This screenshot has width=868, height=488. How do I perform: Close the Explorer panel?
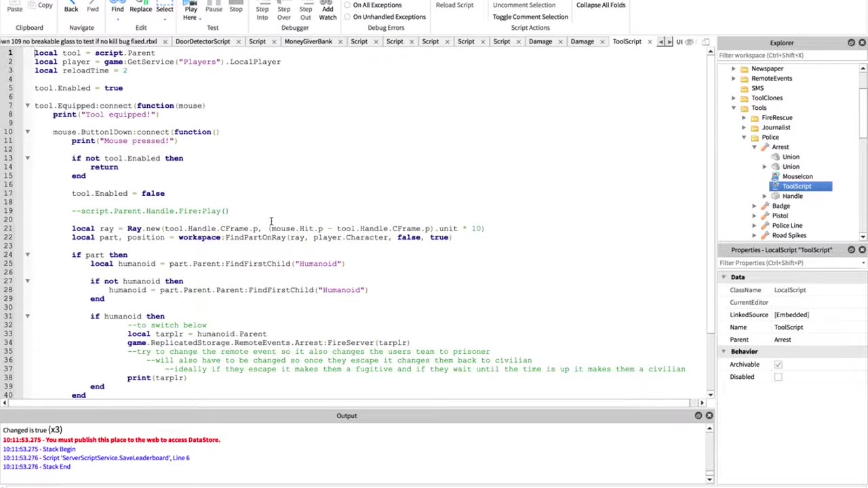pos(862,43)
